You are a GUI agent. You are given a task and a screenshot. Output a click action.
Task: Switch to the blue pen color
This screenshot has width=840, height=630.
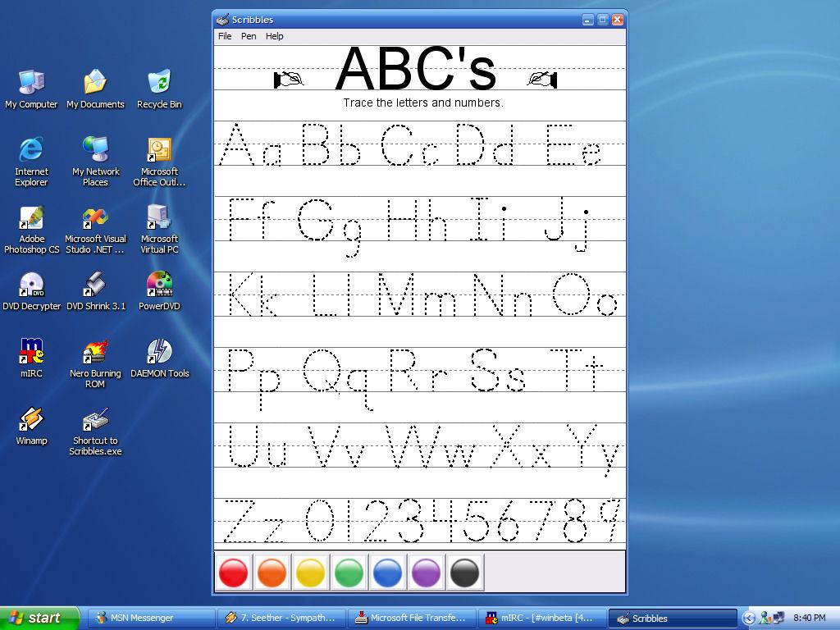(387, 572)
